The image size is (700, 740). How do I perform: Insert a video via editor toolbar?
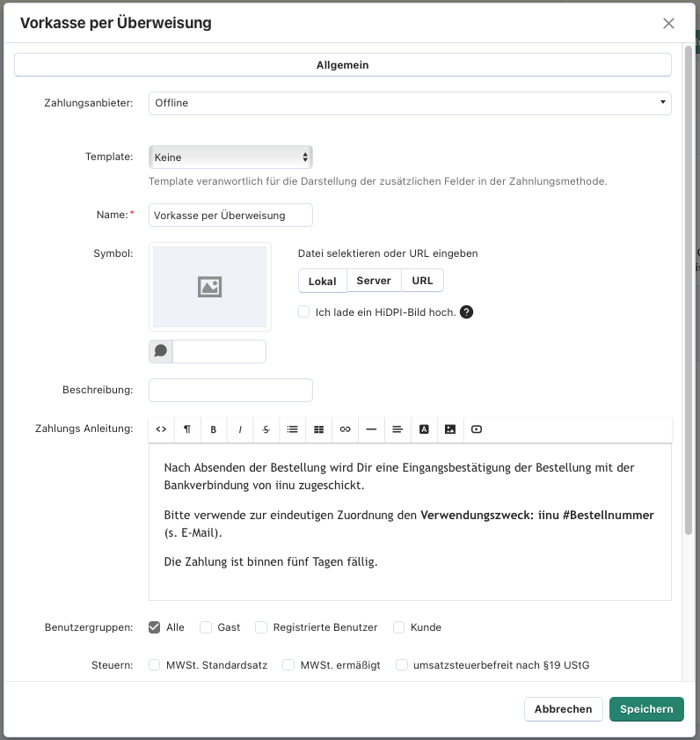click(x=477, y=429)
